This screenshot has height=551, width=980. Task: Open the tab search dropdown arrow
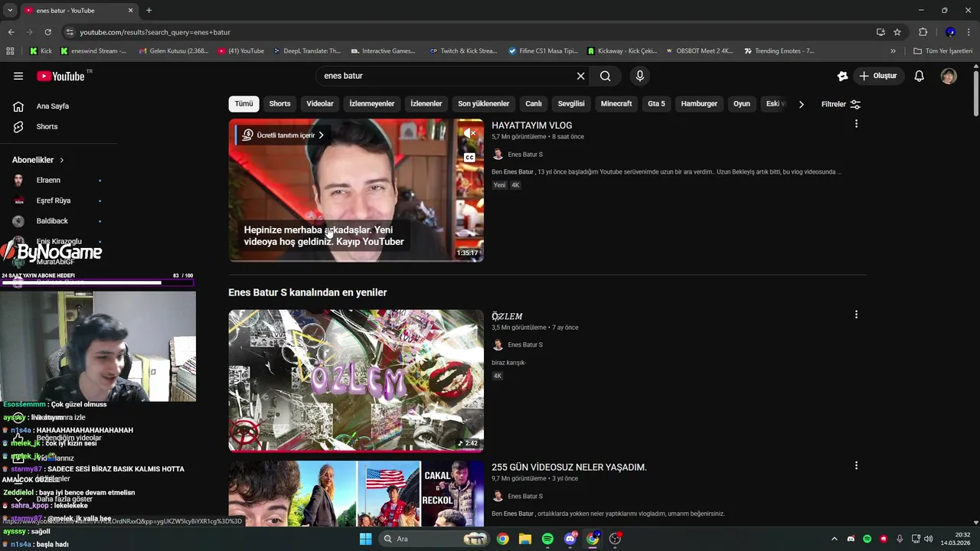(10, 10)
